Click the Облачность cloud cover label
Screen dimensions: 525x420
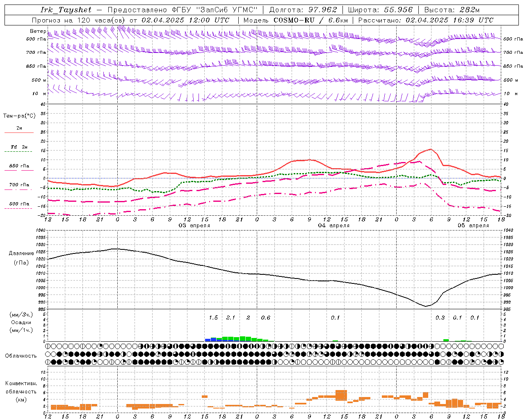click(x=21, y=356)
